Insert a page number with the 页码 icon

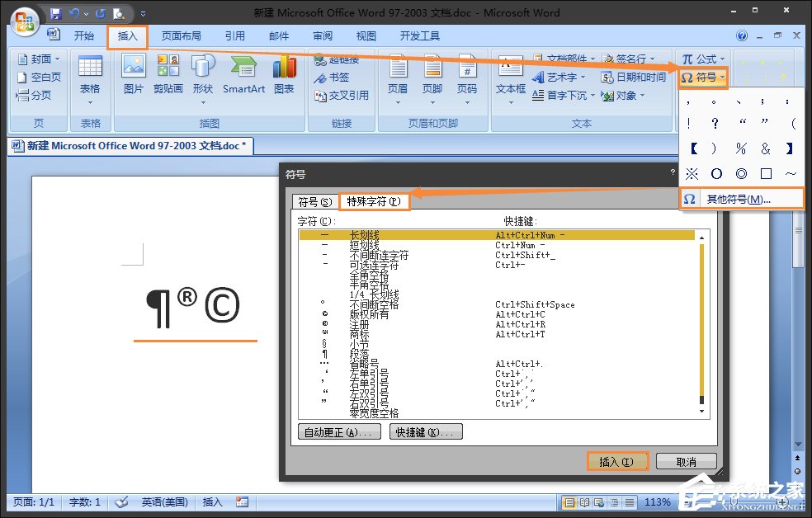(469, 74)
